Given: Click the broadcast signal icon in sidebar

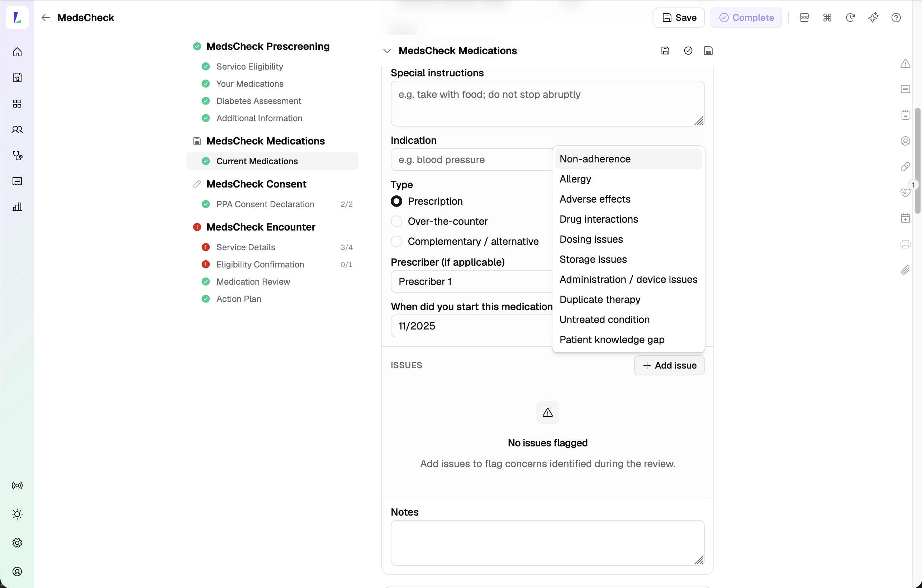Looking at the screenshot, I should [17, 486].
